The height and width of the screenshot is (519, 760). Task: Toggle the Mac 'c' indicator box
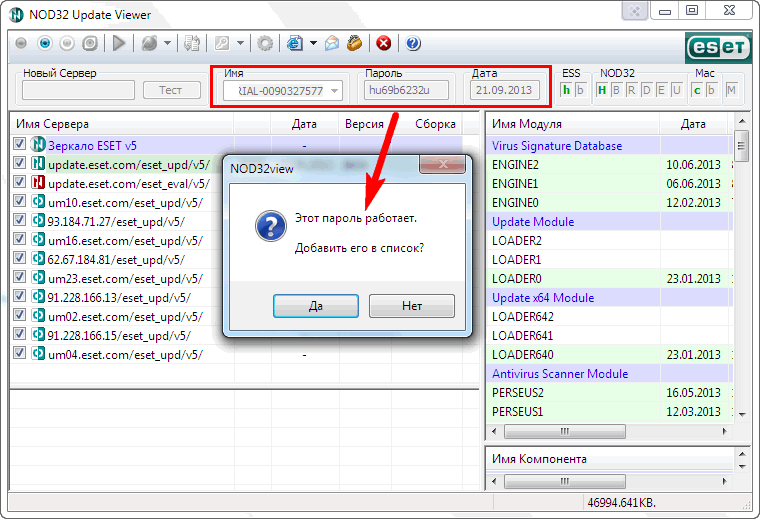click(697, 90)
